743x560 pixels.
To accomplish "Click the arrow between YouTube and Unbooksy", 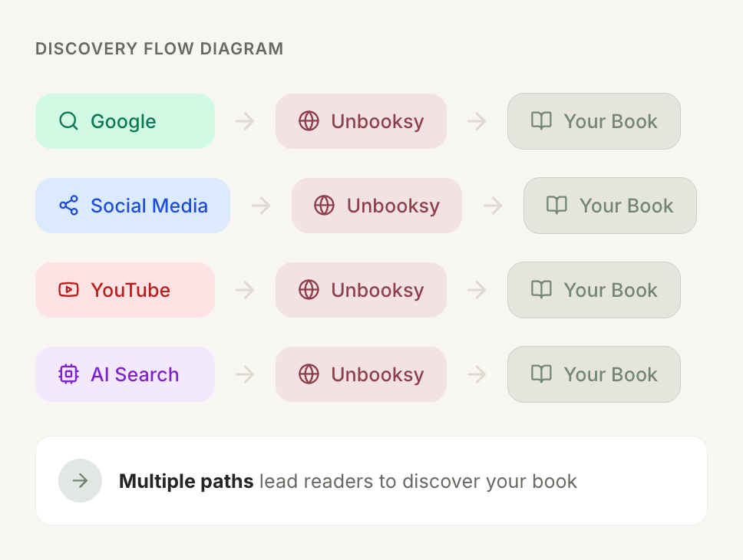I will [x=245, y=289].
